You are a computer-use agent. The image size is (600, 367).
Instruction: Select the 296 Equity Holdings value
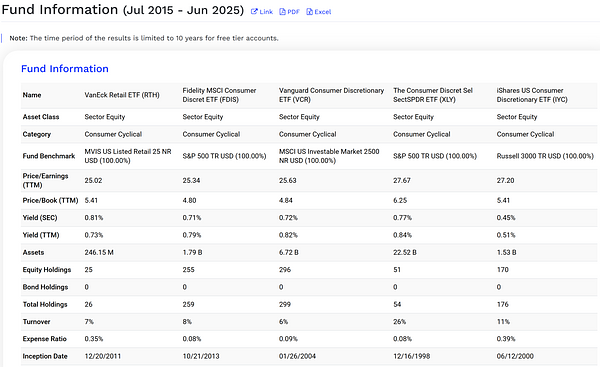(x=285, y=270)
